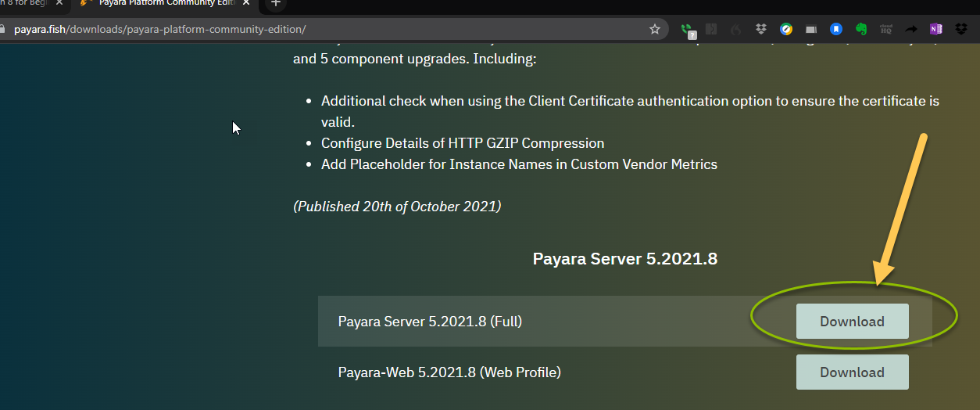Open the green phone extension icon
The width and height of the screenshot is (980, 410).
687,30
